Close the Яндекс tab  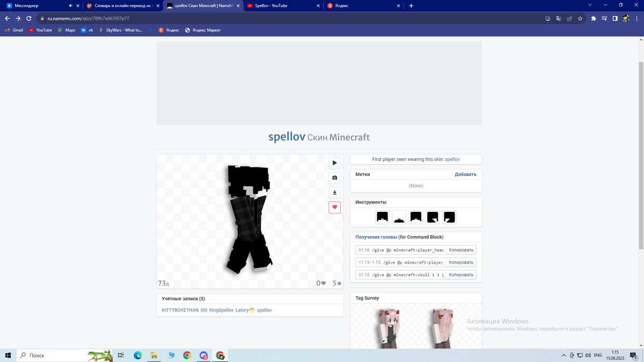[398, 5]
